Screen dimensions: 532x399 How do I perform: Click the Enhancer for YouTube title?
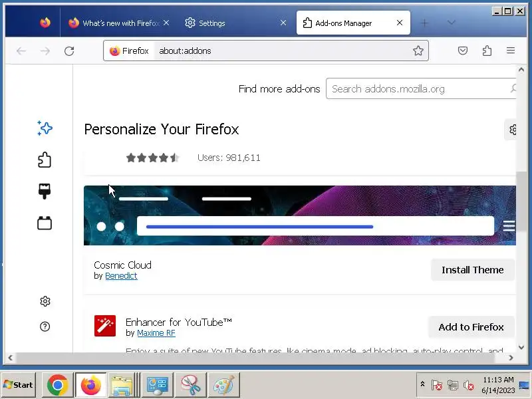pyautogui.click(x=179, y=322)
